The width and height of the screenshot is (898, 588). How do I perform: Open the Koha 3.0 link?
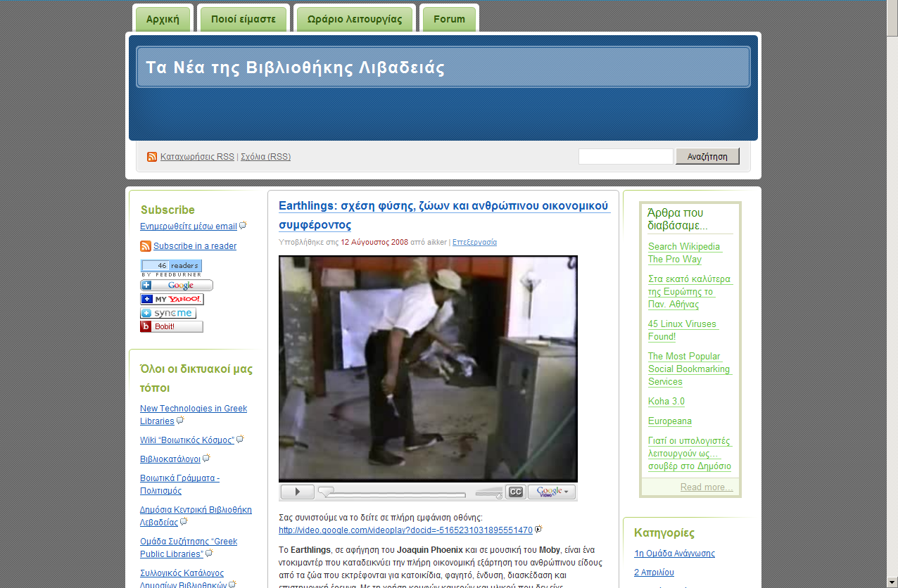tap(666, 402)
